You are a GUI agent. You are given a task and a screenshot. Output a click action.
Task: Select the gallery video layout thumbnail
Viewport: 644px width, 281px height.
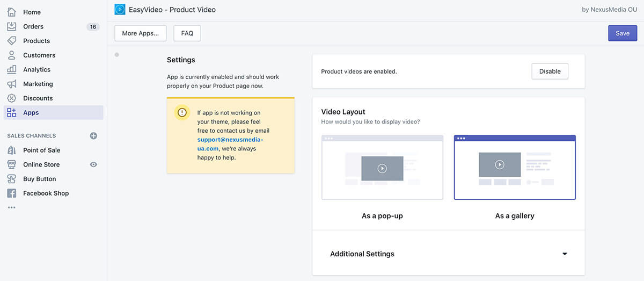(x=515, y=168)
